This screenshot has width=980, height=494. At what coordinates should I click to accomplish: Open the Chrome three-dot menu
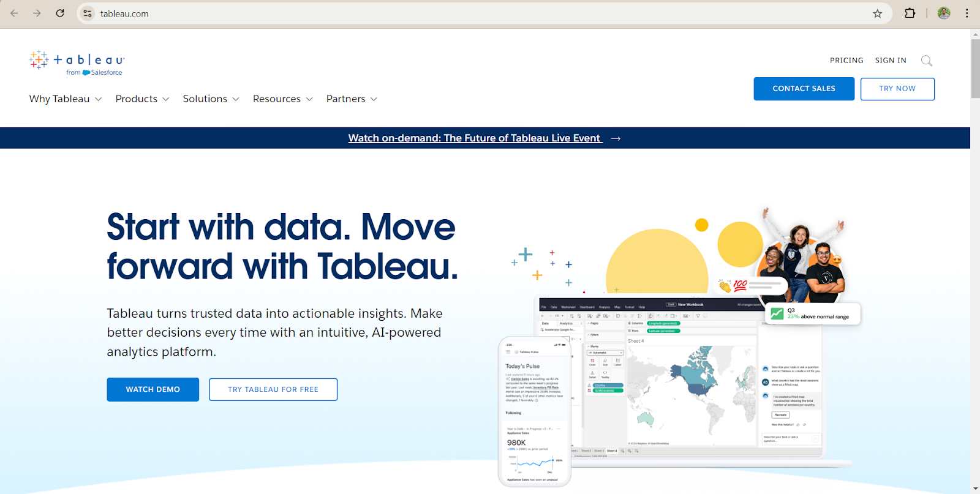pos(967,13)
